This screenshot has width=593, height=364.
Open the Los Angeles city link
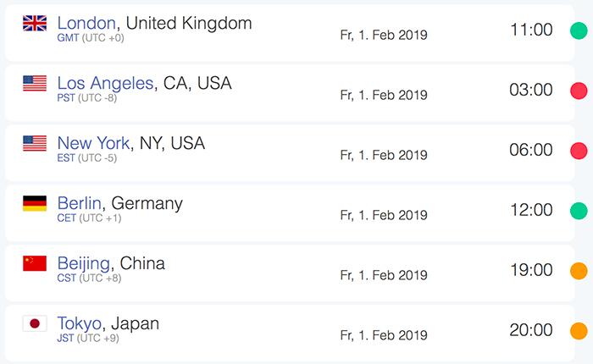pos(106,83)
